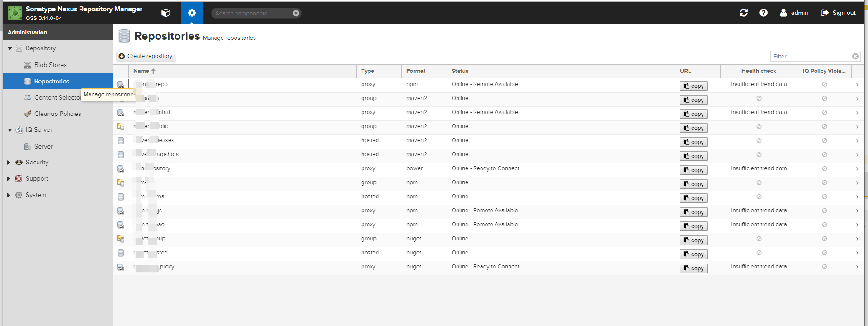Copy the URL of the maven2 snapshots repository
868x326 pixels.
(x=693, y=156)
